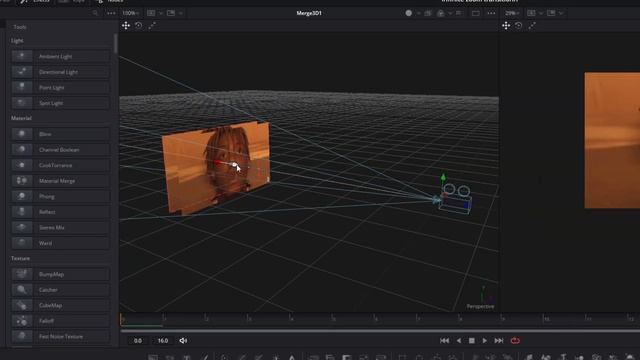640x360 pixels.
Task: Open effects panel options three-dot menu
Action: pyautogui.click(x=111, y=13)
